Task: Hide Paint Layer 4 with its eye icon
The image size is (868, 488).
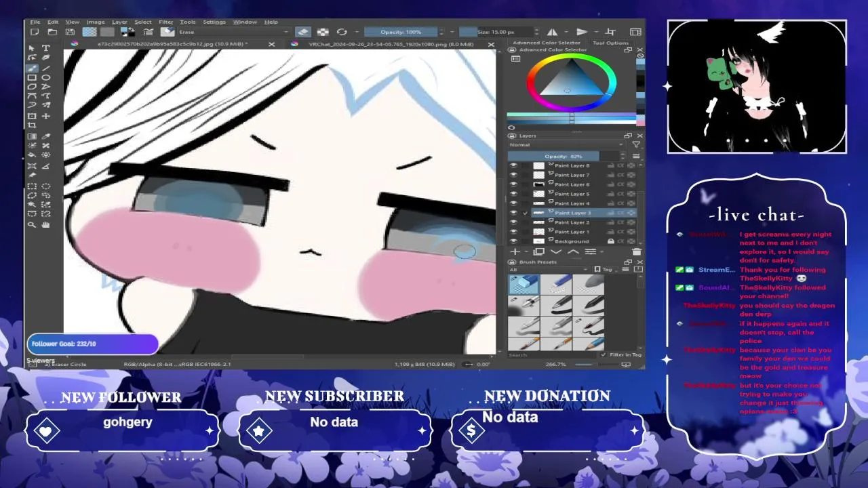Action: (x=513, y=203)
